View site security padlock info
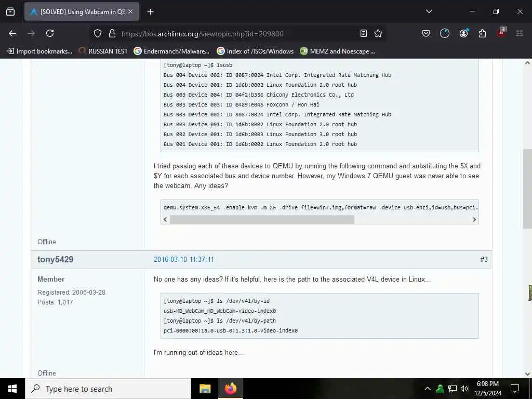 112,33
